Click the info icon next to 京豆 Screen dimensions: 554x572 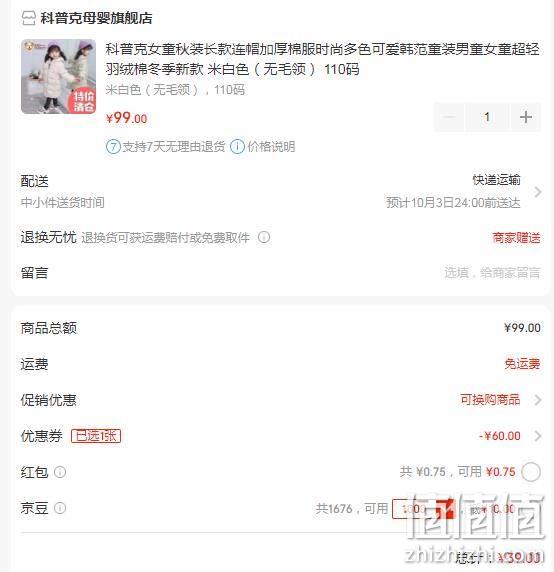click(x=60, y=508)
